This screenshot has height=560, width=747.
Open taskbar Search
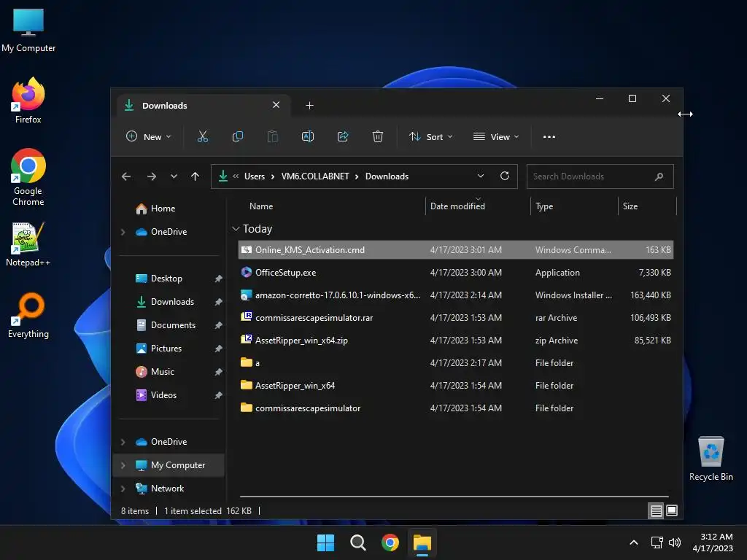click(357, 542)
